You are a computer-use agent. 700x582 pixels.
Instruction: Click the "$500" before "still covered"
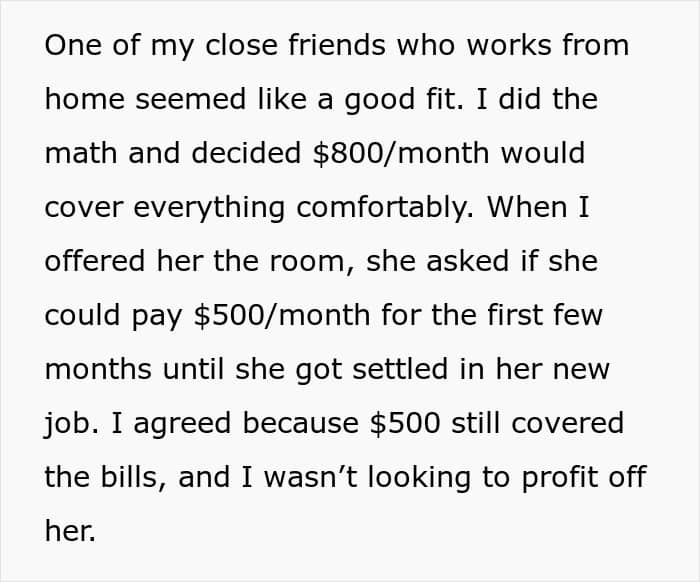click(405, 423)
